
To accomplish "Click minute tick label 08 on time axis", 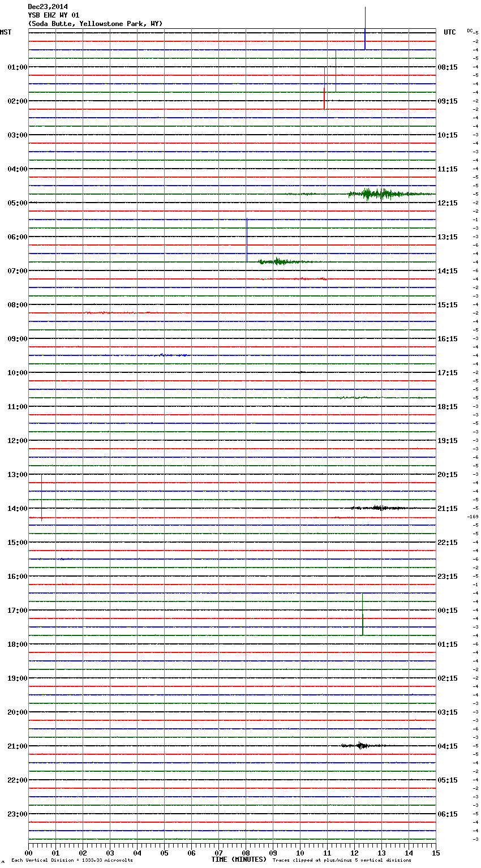I will (x=246, y=853).
